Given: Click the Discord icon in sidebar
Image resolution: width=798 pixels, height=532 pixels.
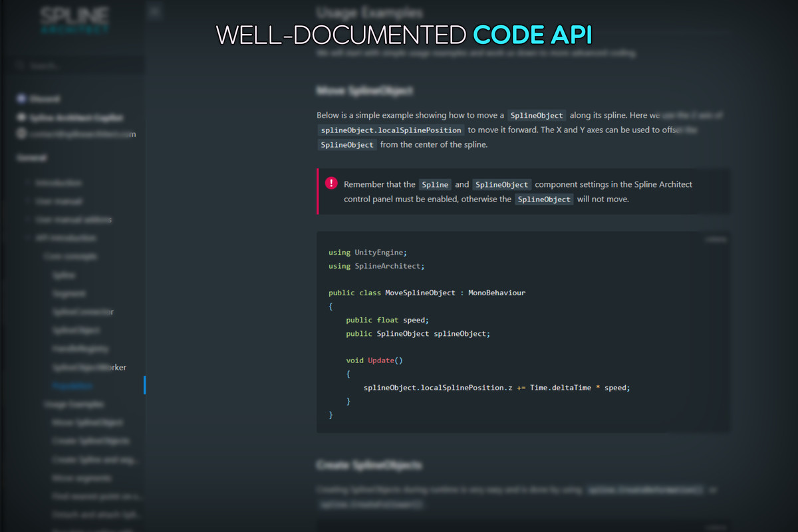Looking at the screenshot, I should 21,98.
